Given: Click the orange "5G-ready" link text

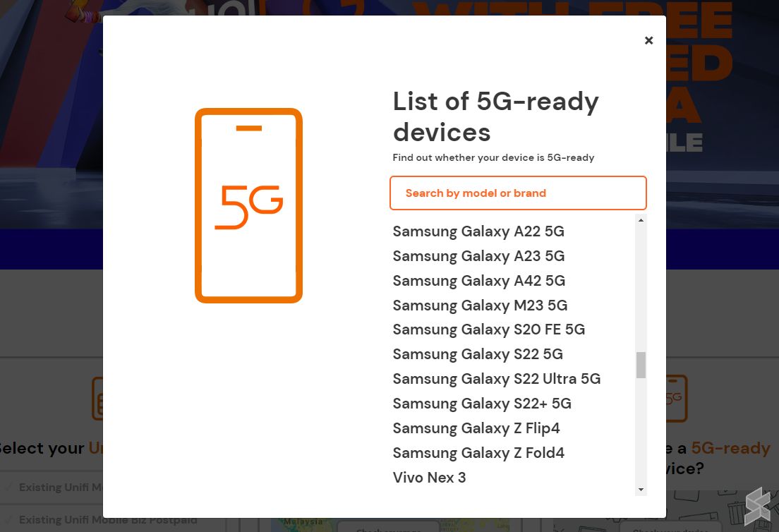Looking at the screenshot, I should 731,447.
